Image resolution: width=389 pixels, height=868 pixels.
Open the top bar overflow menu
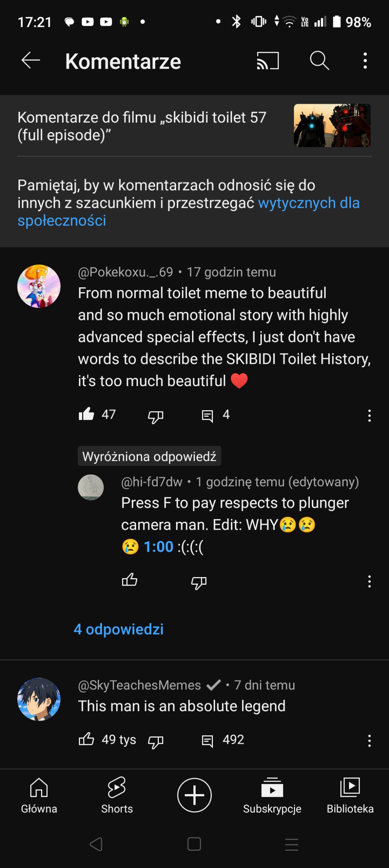coord(365,61)
